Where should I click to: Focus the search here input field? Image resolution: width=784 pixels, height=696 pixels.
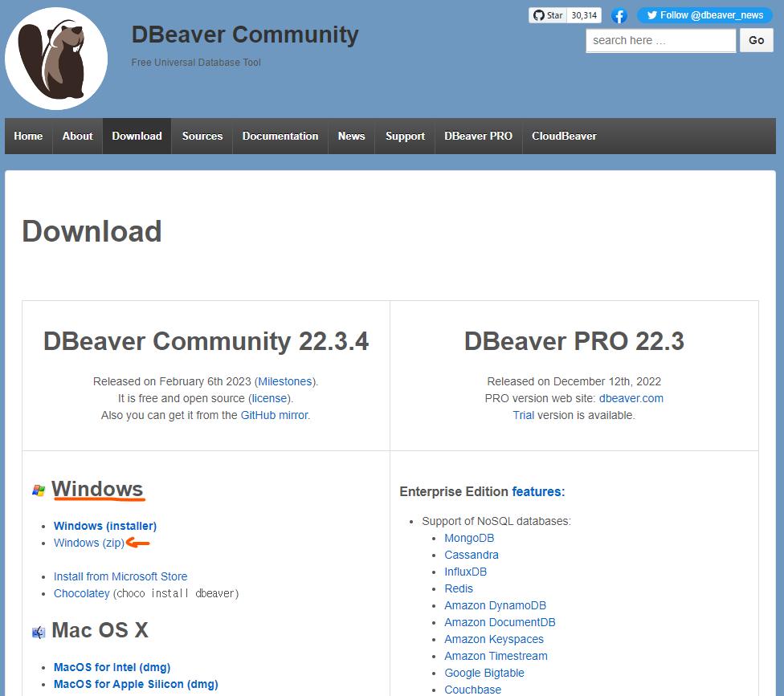[x=660, y=40]
